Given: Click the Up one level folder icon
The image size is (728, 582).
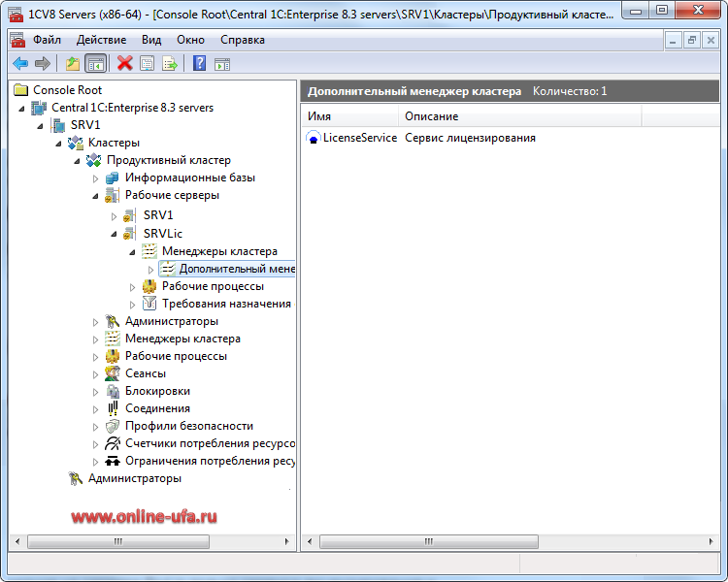Looking at the screenshot, I should [73, 63].
